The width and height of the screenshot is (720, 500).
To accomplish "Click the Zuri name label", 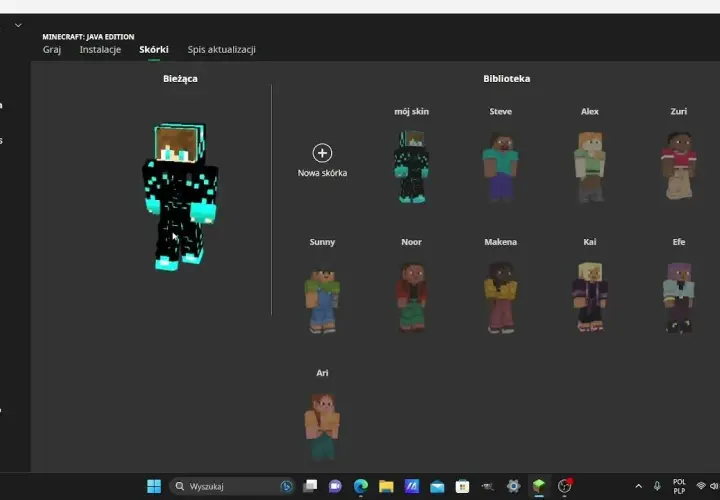I will pos(679,112).
